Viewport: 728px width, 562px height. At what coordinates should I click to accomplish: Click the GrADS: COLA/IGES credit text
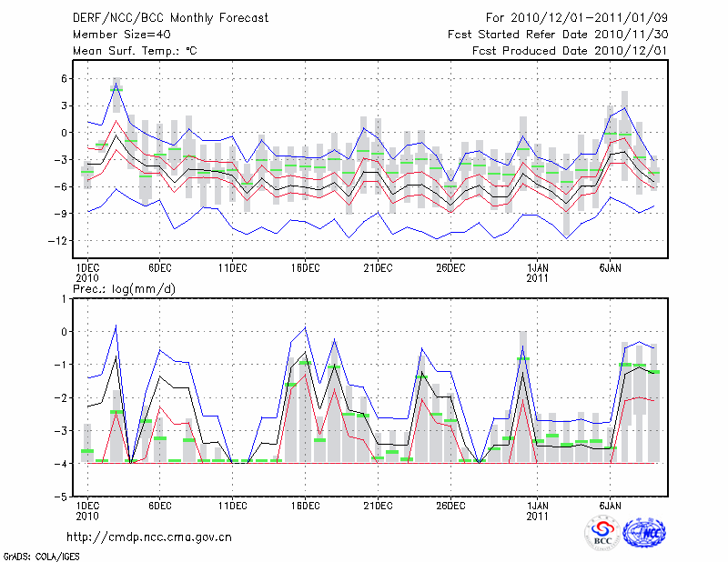pos(38,555)
